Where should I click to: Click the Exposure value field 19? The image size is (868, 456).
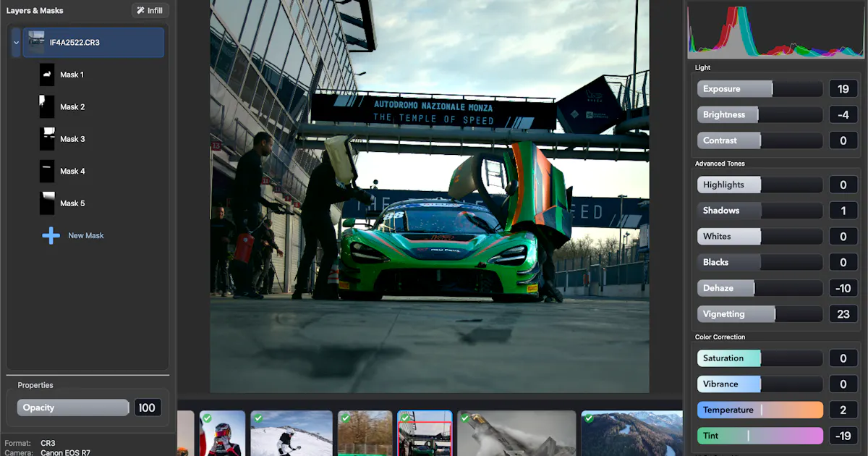(843, 89)
